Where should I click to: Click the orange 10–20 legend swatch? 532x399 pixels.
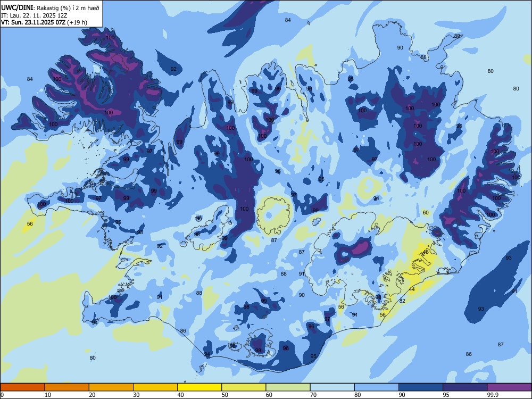pyautogui.click(x=67, y=387)
